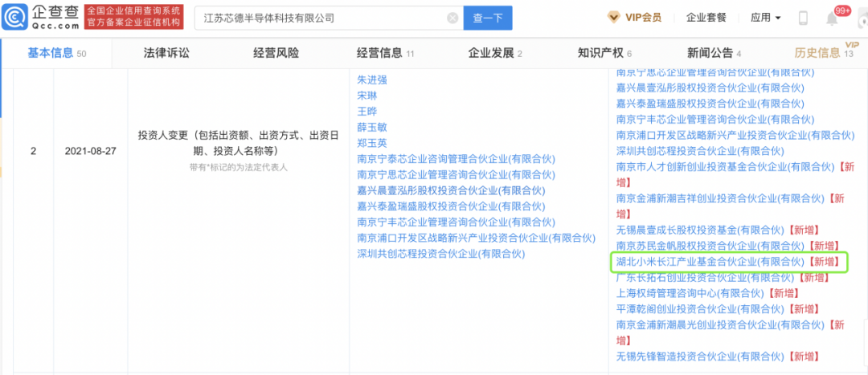The height and width of the screenshot is (375, 868).
Task: Click the 查一下 search button
Action: tap(488, 18)
